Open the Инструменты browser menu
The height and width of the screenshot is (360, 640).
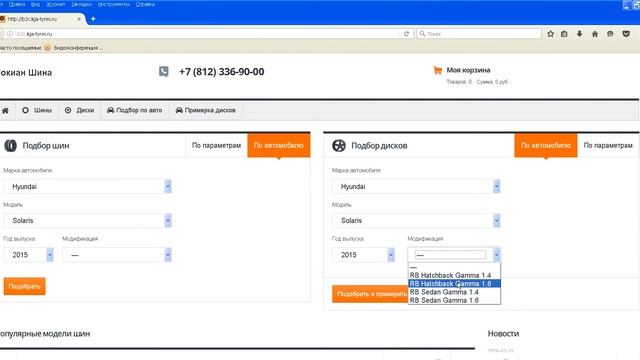(x=114, y=4)
